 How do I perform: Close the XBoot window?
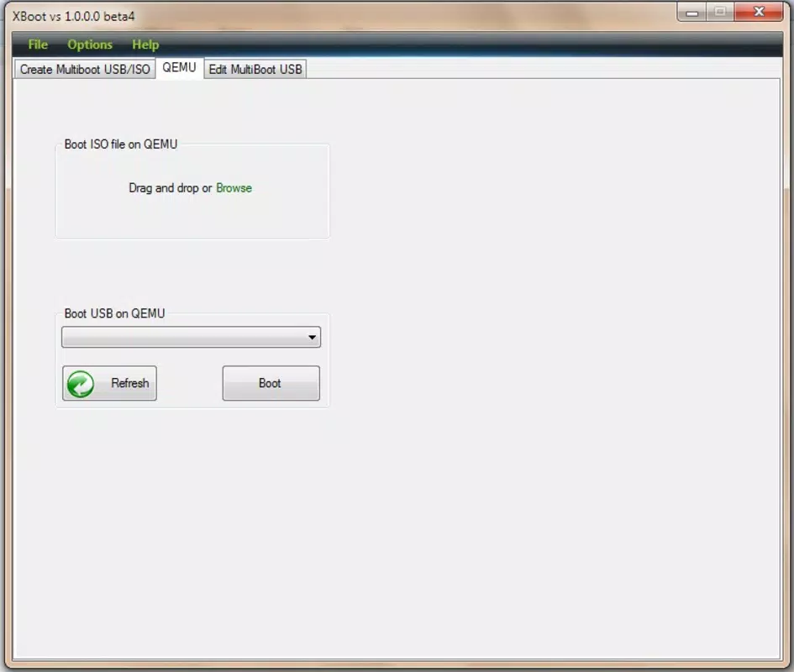[759, 12]
